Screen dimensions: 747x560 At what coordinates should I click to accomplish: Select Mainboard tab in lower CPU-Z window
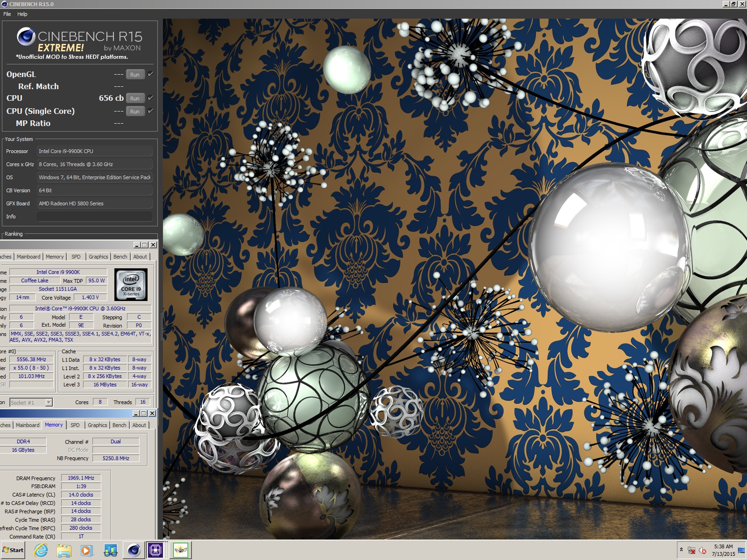28,425
